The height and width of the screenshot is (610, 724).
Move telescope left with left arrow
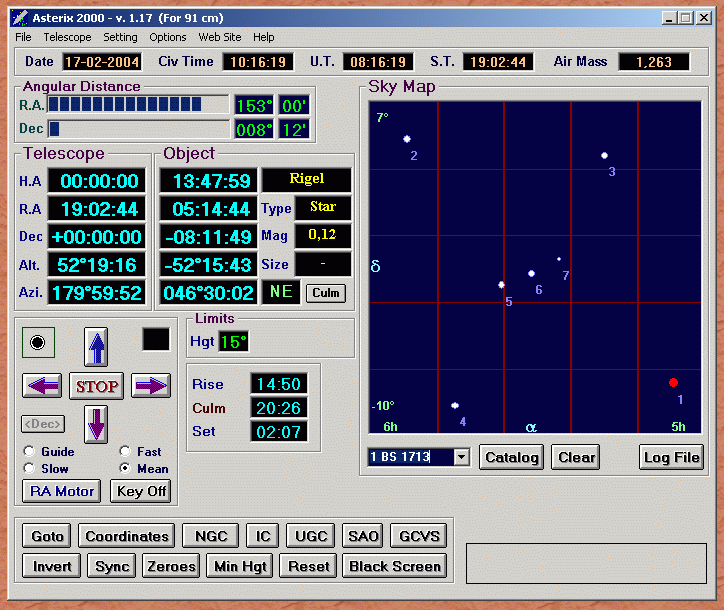coord(42,386)
